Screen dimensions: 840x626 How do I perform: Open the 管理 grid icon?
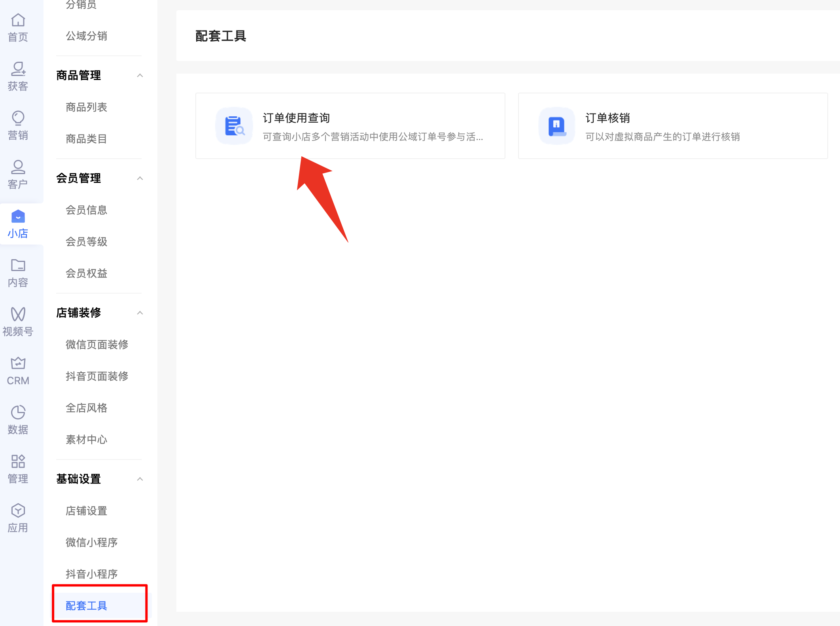[18, 461]
